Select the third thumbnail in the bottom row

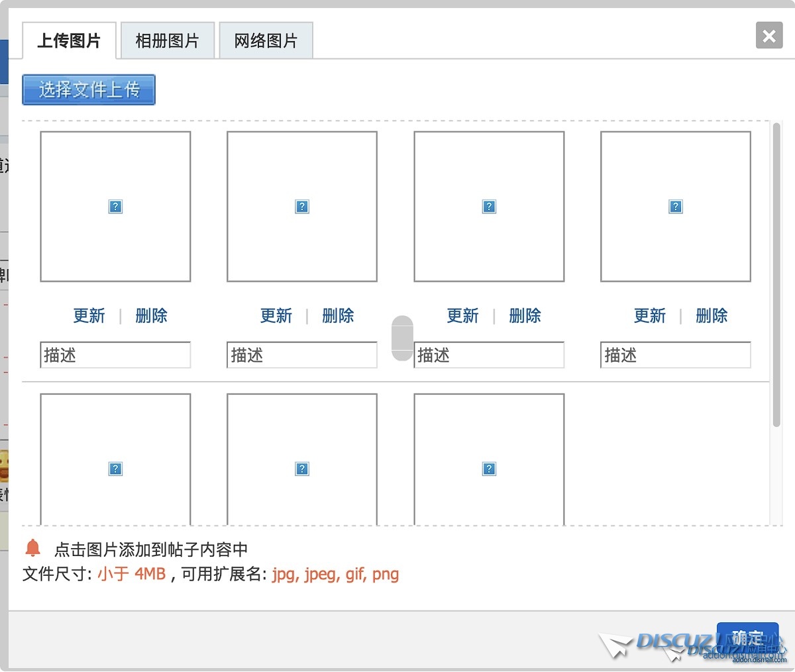[x=489, y=460]
